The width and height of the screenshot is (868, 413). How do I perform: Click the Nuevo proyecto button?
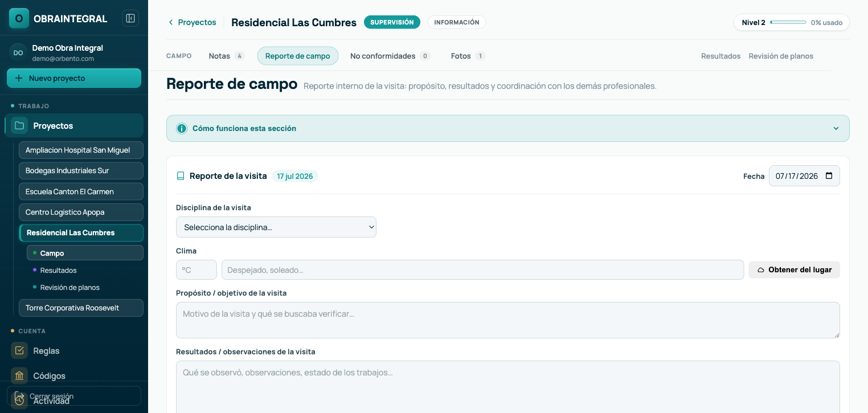pos(74,78)
